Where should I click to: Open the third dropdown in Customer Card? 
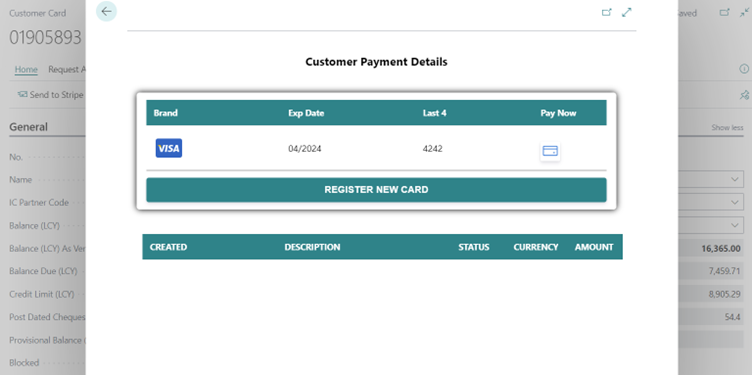click(735, 224)
